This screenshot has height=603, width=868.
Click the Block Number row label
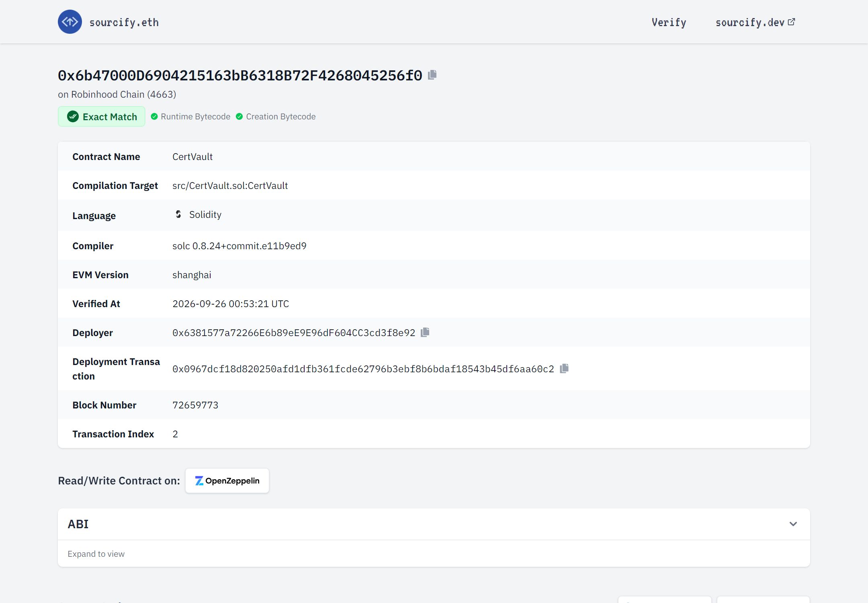click(x=104, y=405)
